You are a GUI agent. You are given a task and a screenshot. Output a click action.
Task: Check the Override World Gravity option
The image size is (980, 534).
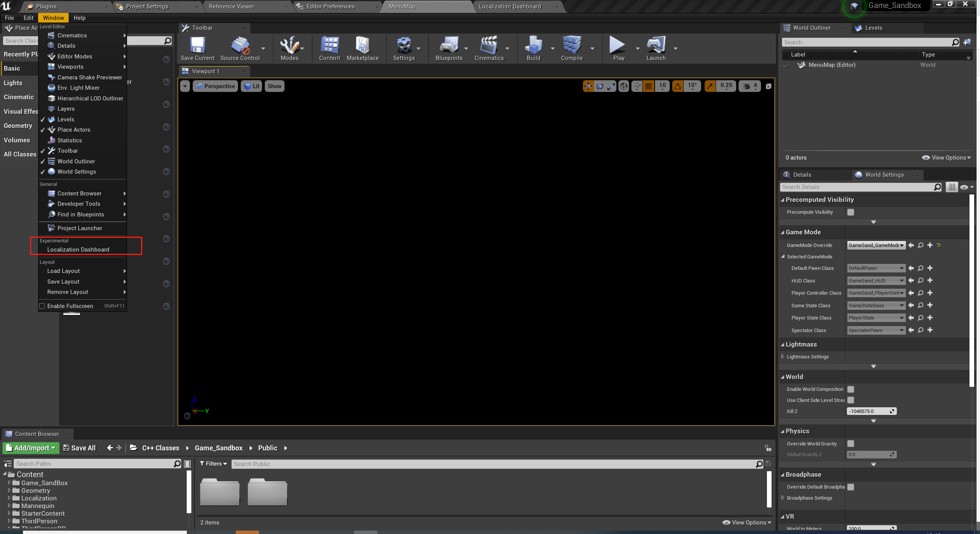click(851, 444)
